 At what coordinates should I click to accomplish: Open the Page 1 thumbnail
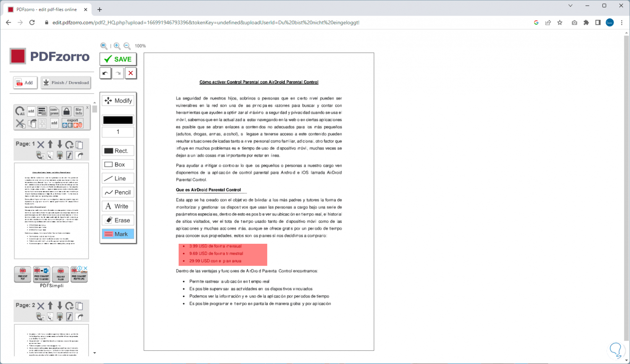point(52,211)
